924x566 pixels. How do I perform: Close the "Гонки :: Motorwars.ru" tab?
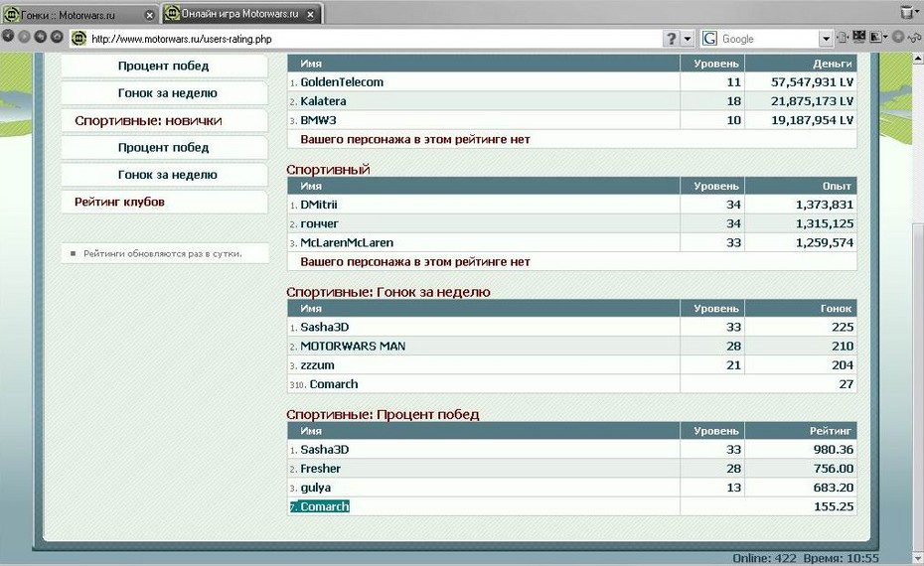click(x=150, y=15)
